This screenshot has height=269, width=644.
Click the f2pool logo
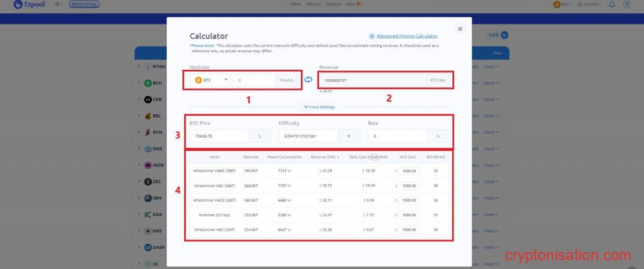point(25,4)
